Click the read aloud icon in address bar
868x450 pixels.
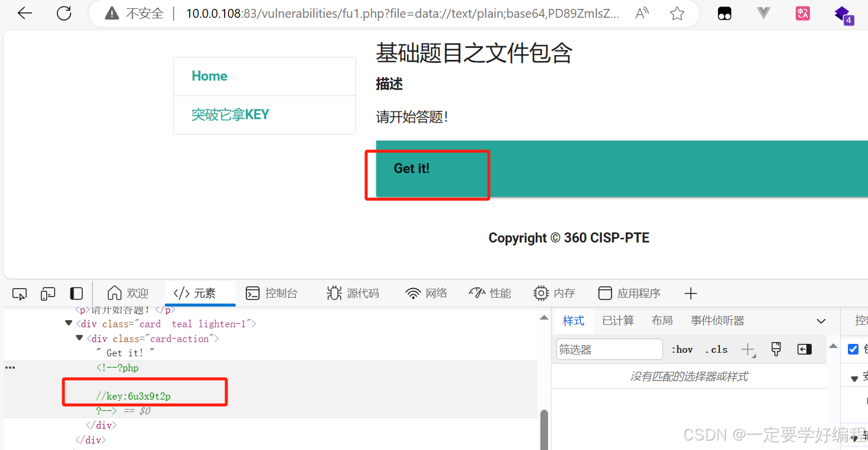click(x=641, y=13)
